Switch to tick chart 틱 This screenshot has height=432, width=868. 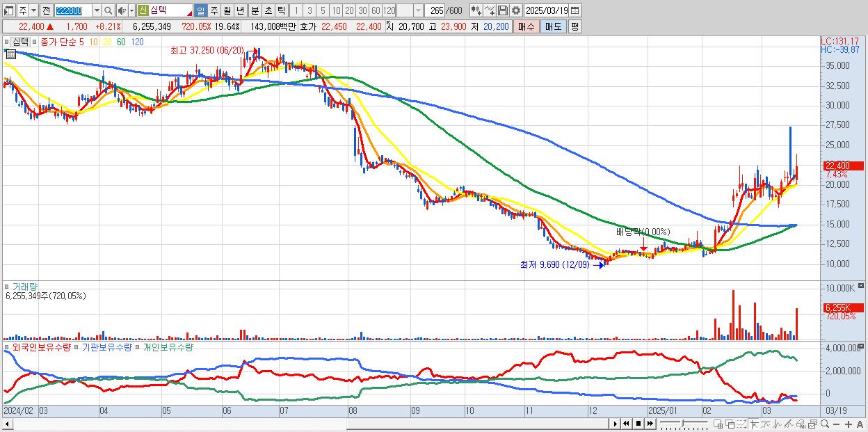[x=281, y=10]
